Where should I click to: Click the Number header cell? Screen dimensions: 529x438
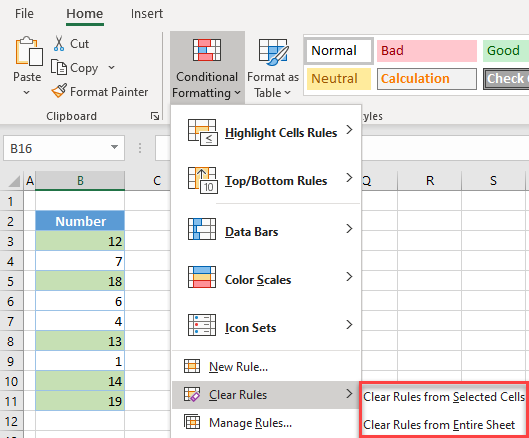pos(80,221)
